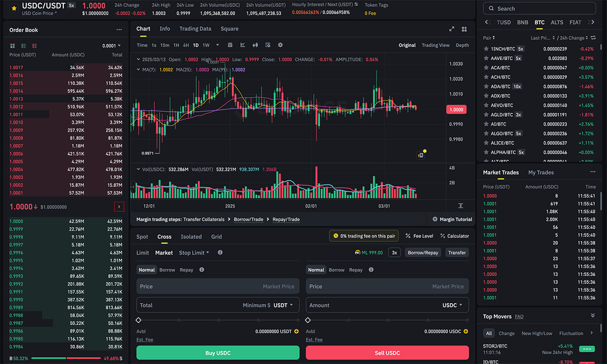Open the technical indicators icon in chart toolbar
This screenshot has height=364, width=607.
[x=243, y=45]
